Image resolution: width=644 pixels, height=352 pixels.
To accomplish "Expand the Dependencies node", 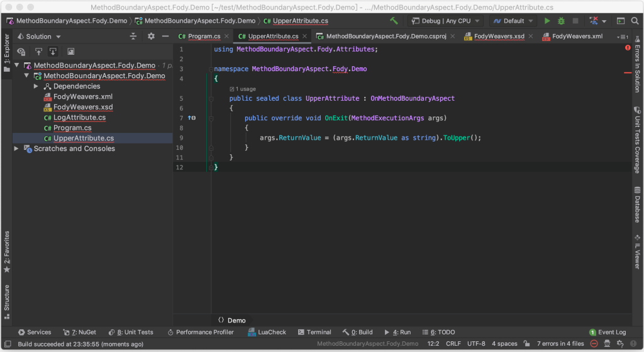I will 36,86.
